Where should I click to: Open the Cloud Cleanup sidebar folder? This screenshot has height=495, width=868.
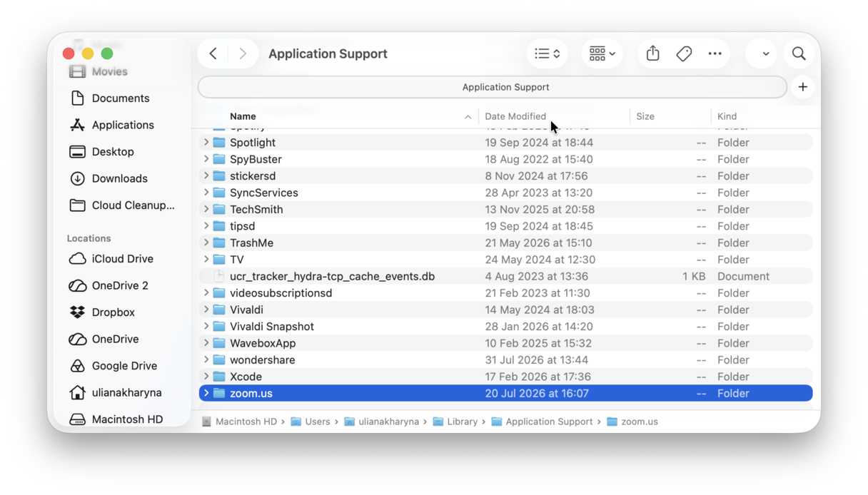tap(122, 205)
